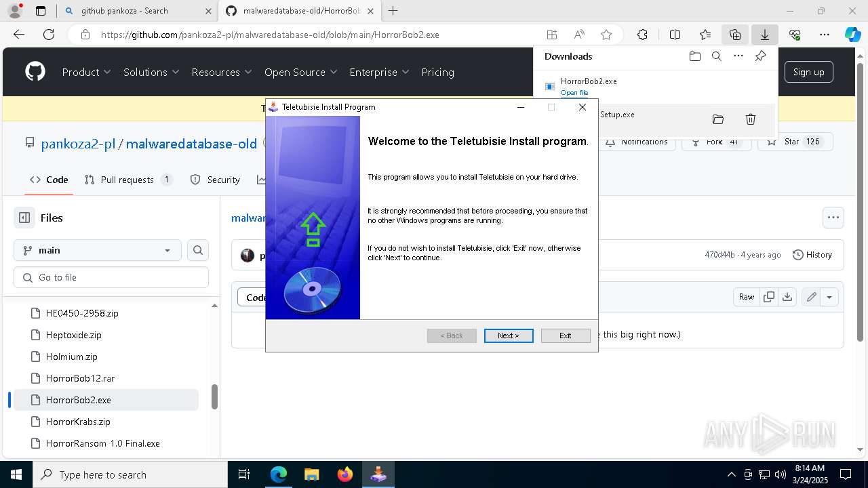This screenshot has width=868, height=488.
Task: Copy raw file icon
Action: click(x=769, y=297)
